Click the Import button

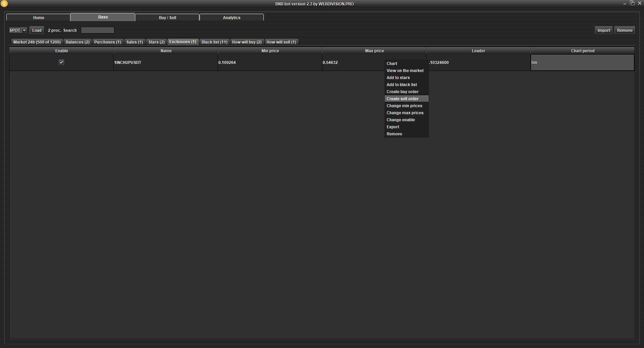point(603,30)
